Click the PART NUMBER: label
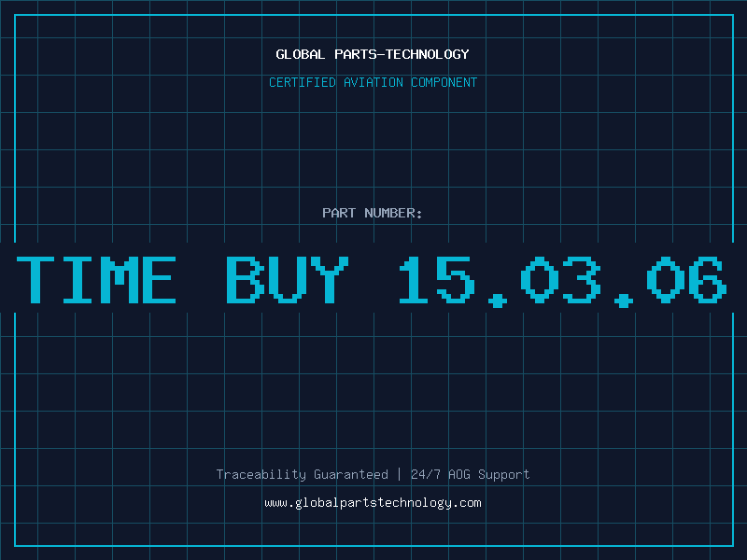This screenshot has height=560, width=747. click(373, 213)
